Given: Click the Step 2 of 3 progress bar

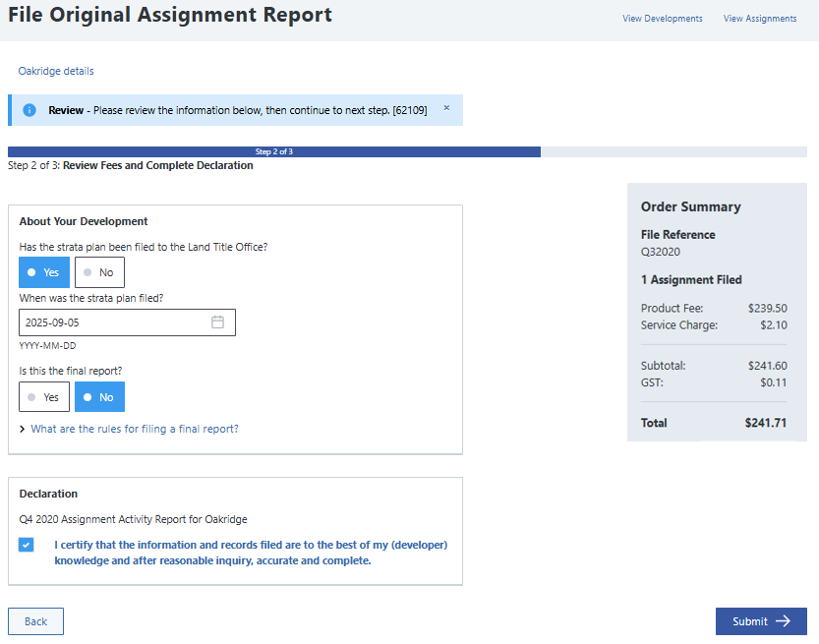Looking at the screenshot, I should tap(274, 152).
